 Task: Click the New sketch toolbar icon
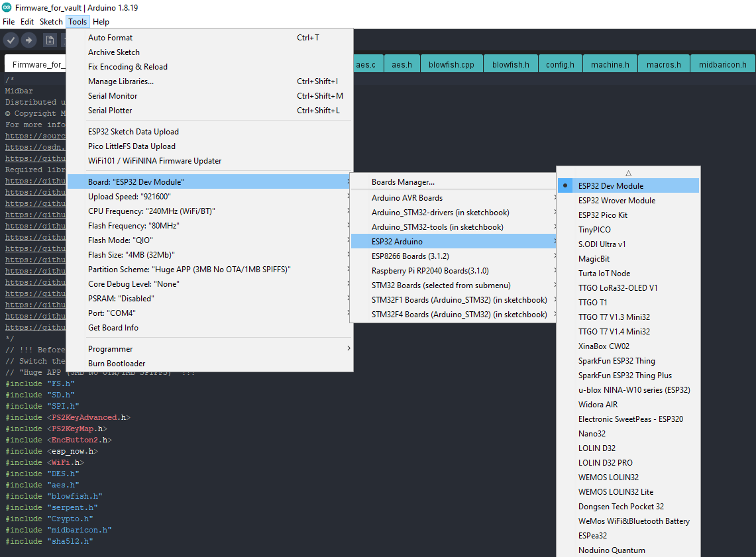point(50,40)
